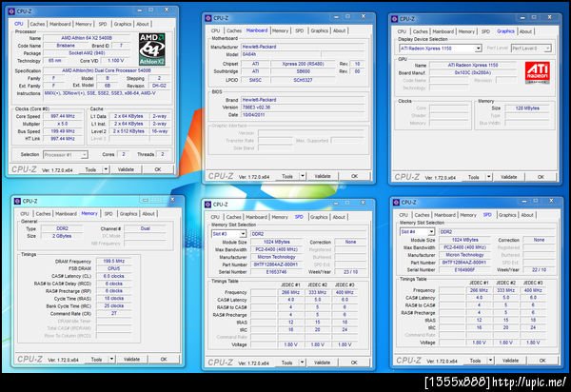This screenshot has width=571, height=392.
Task: Open Processor #1 selection dropdown
Action: point(66,155)
